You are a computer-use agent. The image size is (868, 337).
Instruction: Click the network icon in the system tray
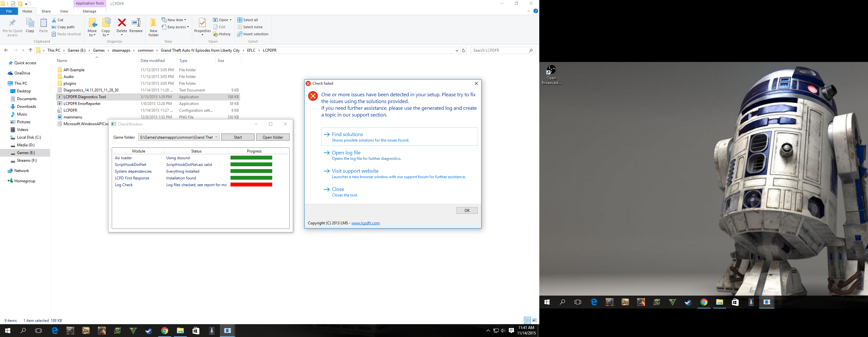(496, 331)
